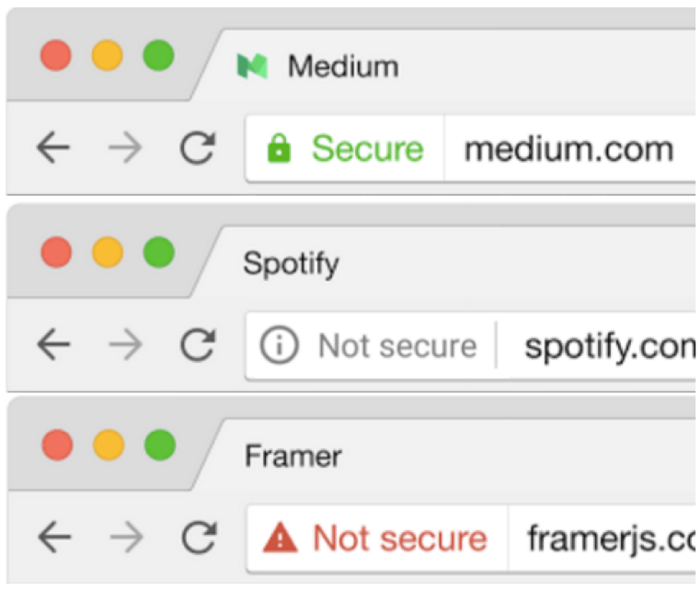This screenshot has height=591, width=700.
Task: Reload the Spotify page
Action: tap(197, 346)
